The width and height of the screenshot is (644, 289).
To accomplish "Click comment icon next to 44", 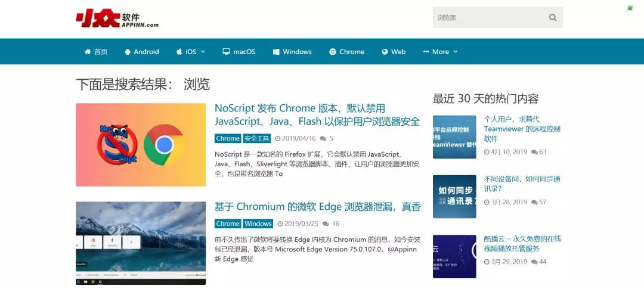I will point(534,262).
